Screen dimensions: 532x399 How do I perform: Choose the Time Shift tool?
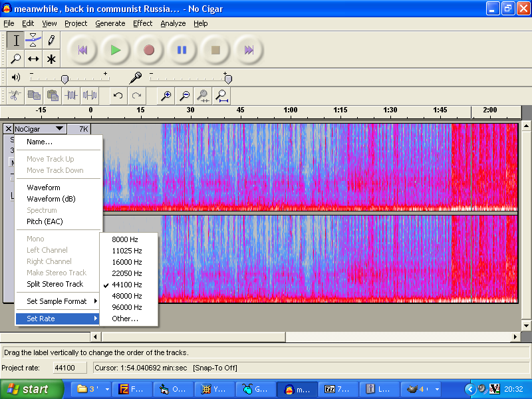click(x=33, y=59)
